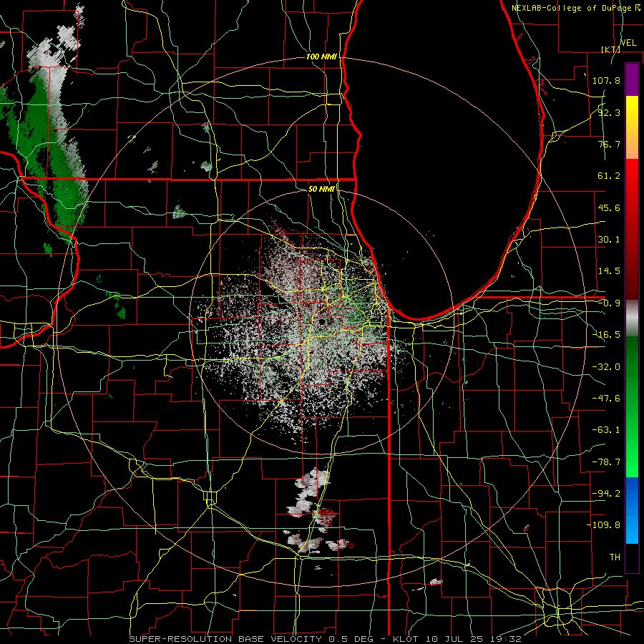Click the 14.5 legend value

click(609, 271)
